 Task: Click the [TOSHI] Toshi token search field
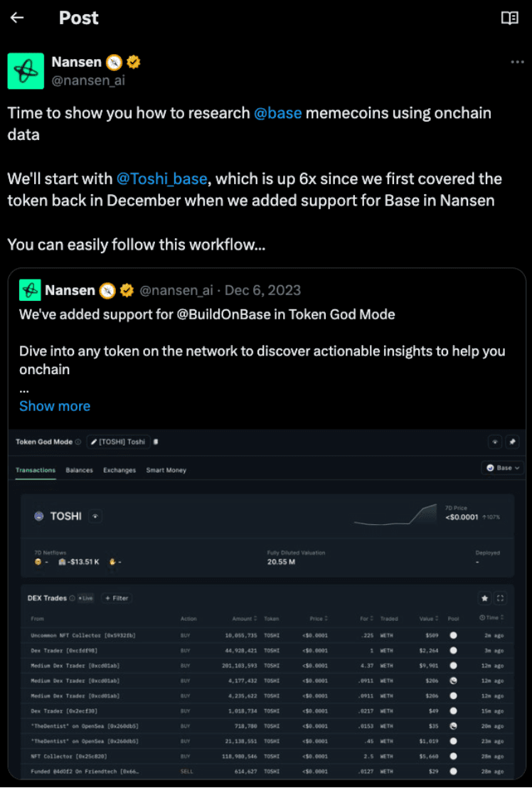pos(117,442)
